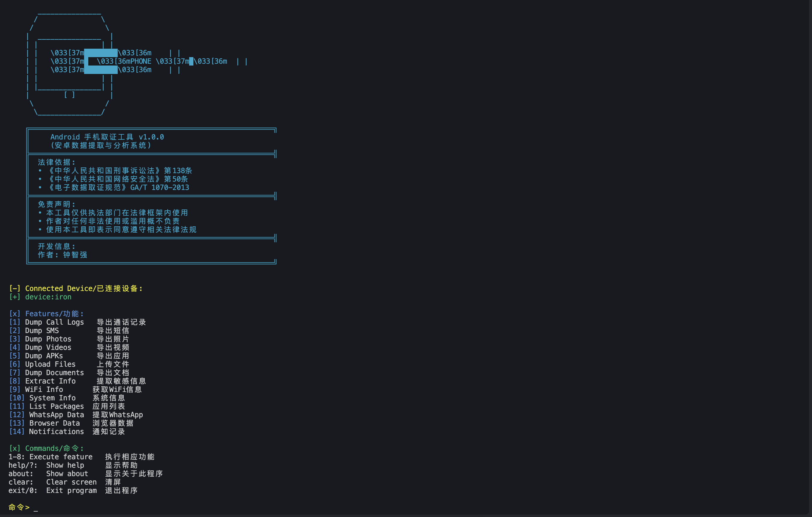Click the [x] Features/功能 header

click(x=47, y=314)
